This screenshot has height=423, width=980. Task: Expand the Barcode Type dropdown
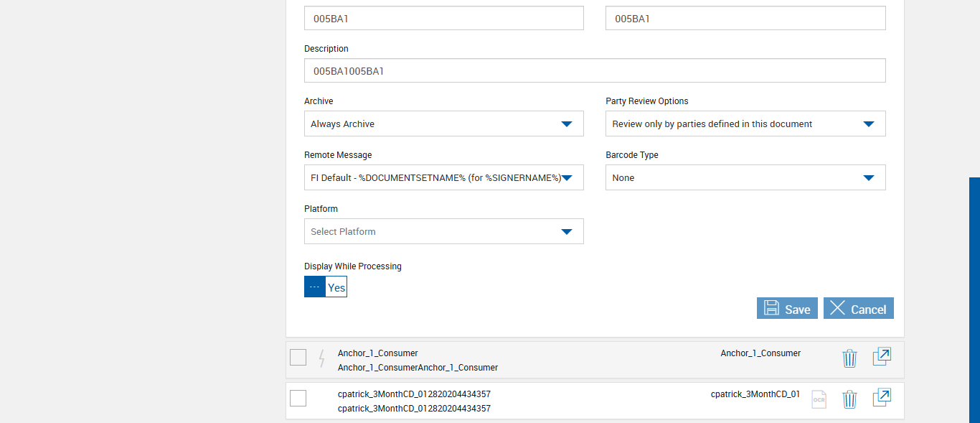pyautogui.click(x=745, y=177)
